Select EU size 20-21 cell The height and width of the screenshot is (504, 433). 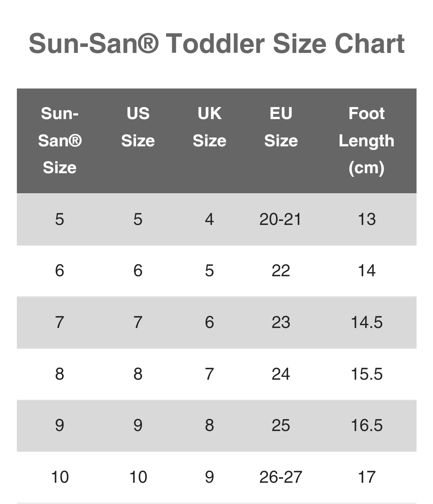pyautogui.click(x=280, y=219)
